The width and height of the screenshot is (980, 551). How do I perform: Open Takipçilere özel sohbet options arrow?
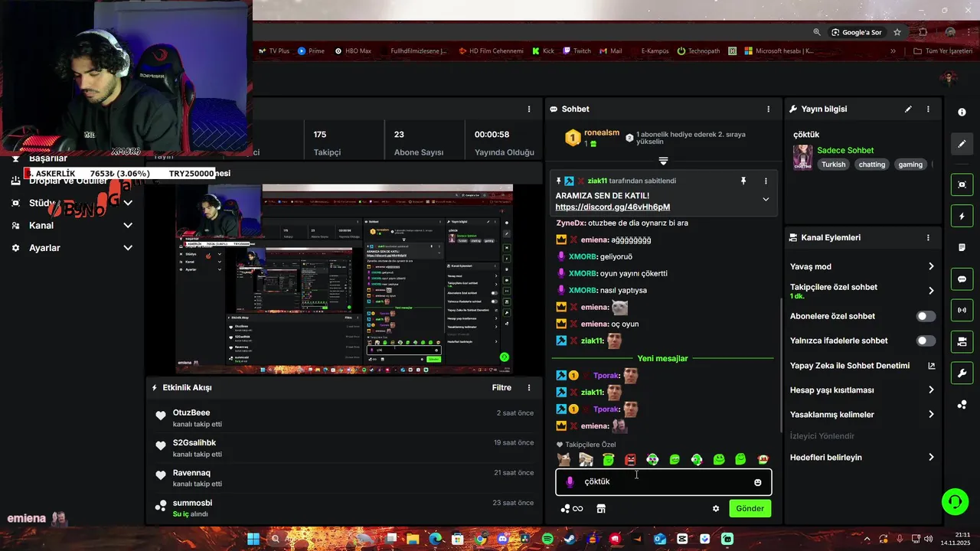click(x=931, y=291)
